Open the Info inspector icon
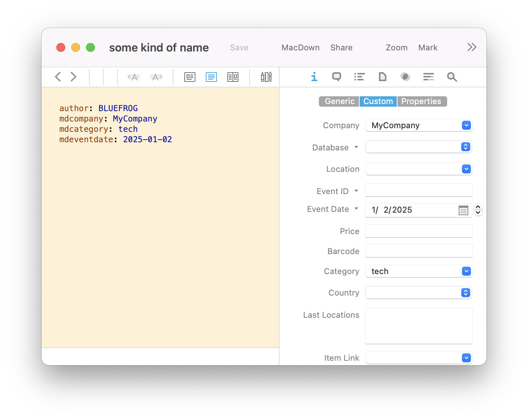The height and width of the screenshot is (420, 528). pyautogui.click(x=314, y=77)
